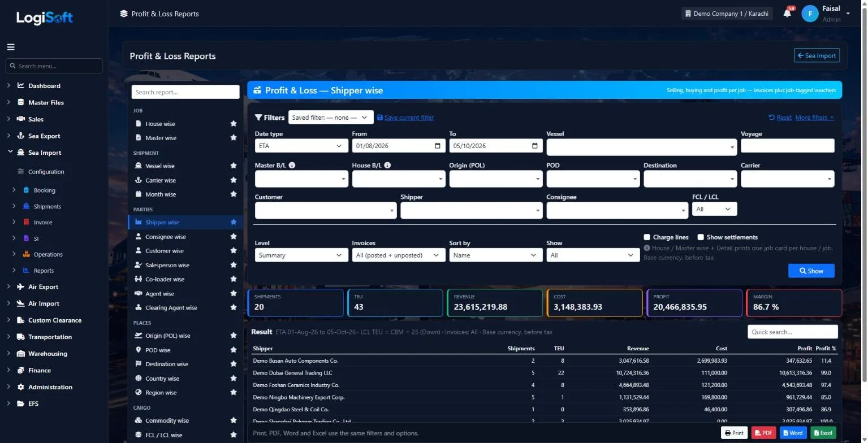Toggle the hamburger menu icon

point(11,47)
